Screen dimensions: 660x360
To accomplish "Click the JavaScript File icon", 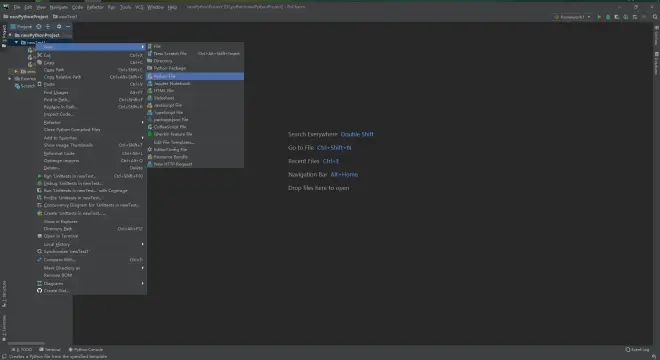I will click(150, 105).
